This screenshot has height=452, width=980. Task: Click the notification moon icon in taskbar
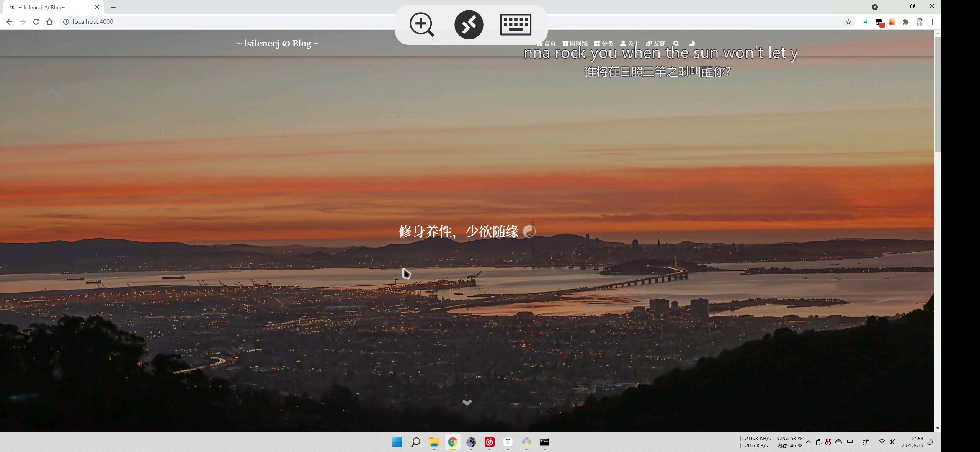[x=930, y=442]
